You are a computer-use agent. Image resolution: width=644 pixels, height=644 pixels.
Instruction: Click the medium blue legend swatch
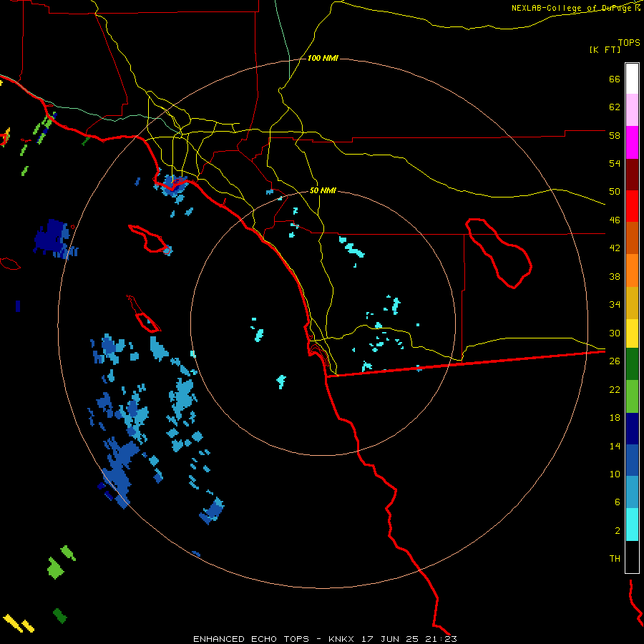(x=632, y=460)
